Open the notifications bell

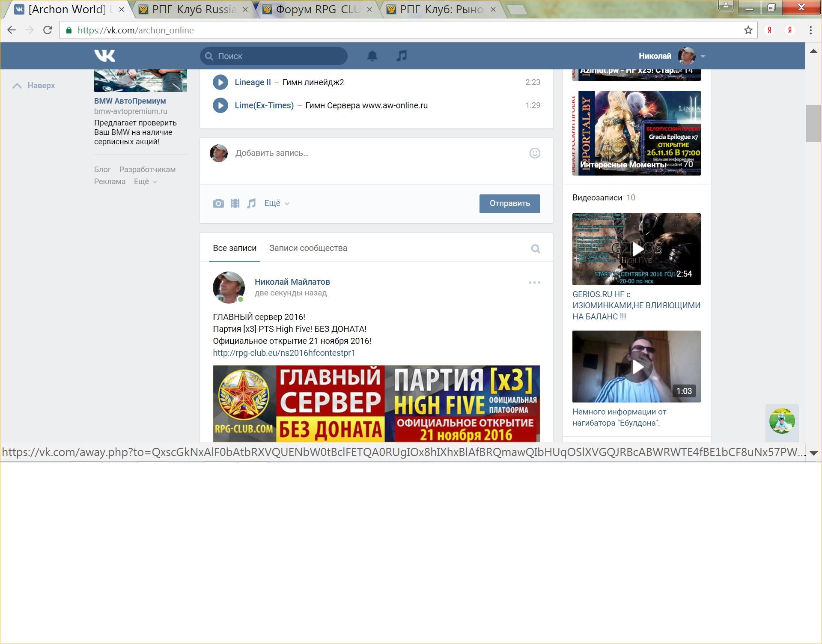372,56
